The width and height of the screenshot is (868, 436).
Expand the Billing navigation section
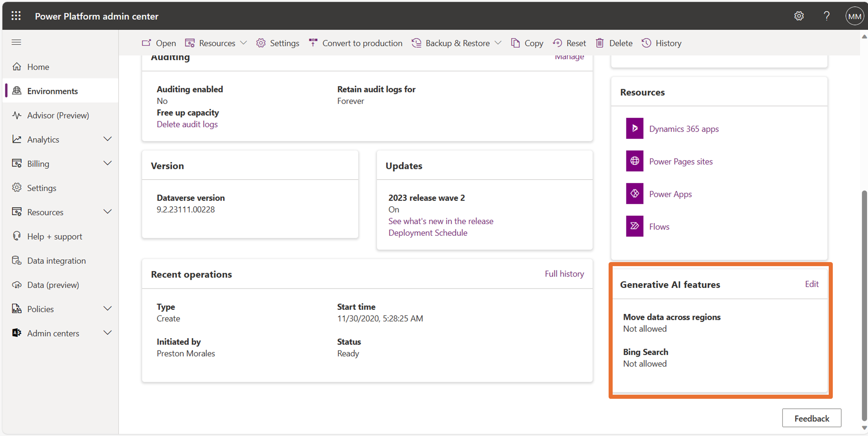(x=107, y=163)
